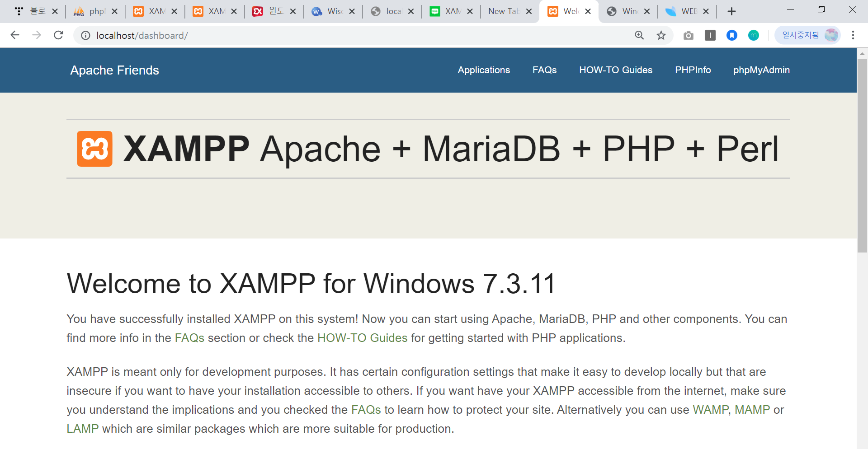
Task: Open the Applications navigation item
Action: [x=484, y=70]
